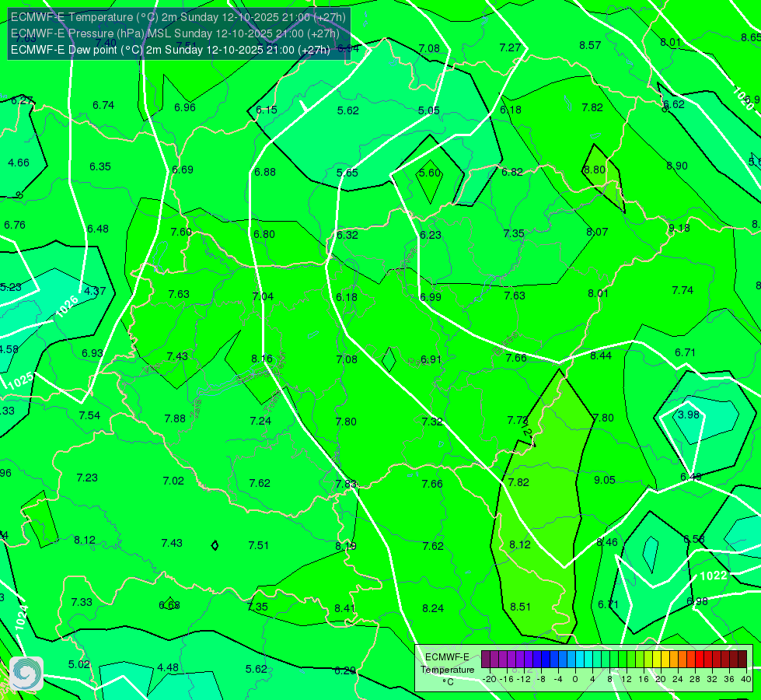Click the 1026 isobar pressure label
Image resolution: width=761 pixels, height=700 pixels.
pos(67,306)
